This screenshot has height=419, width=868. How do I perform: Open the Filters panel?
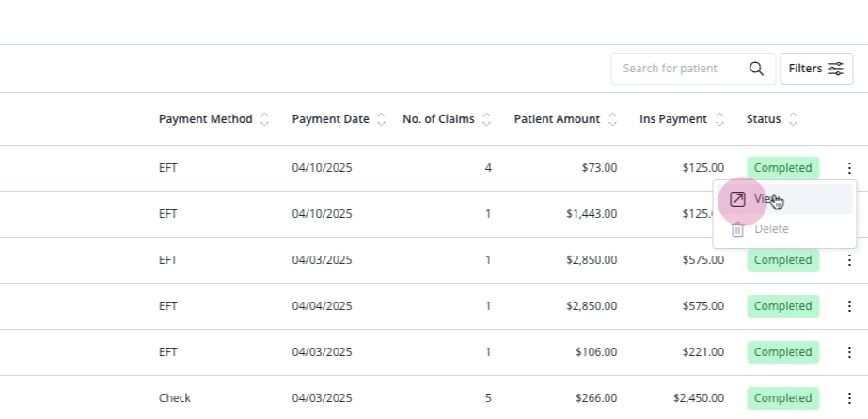coord(816,69)
